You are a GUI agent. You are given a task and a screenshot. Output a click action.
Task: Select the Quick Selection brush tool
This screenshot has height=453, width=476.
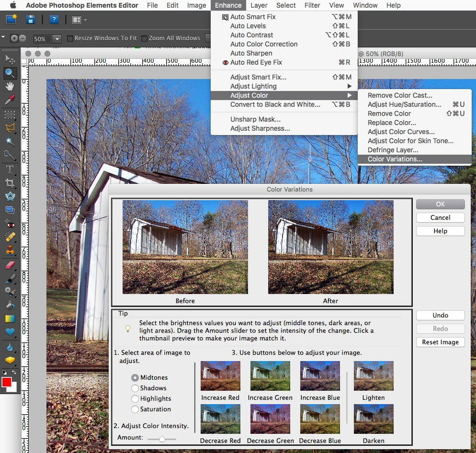tap(10, 155)
